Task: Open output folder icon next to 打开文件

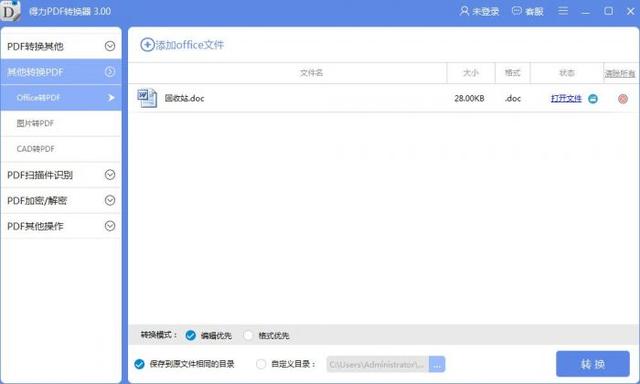Action: click(x=593, y=99)
